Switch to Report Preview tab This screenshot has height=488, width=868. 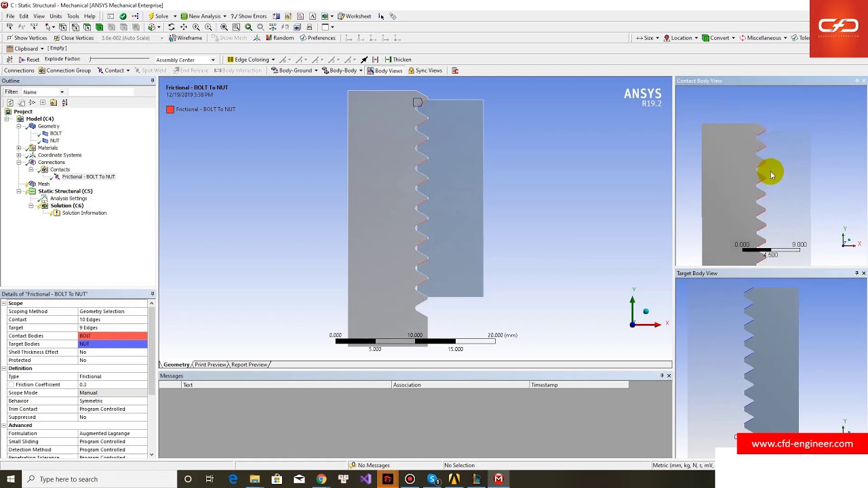coord(249,365)
